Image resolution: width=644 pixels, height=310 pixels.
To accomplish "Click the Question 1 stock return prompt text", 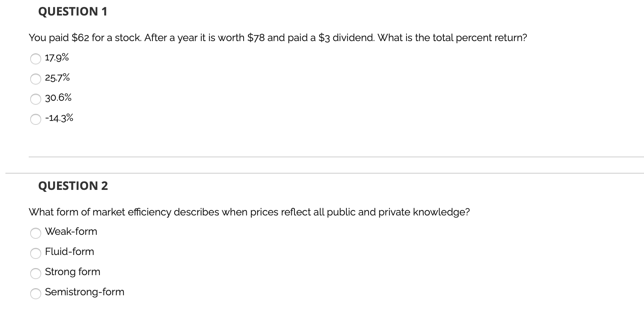I will click(278, 38).
